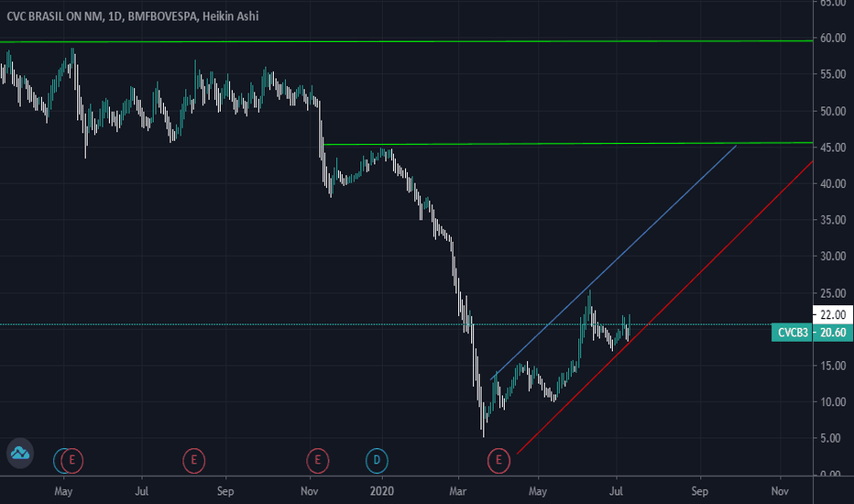
Task: Click the 30.00 price axis label
Action: (833, 256)
